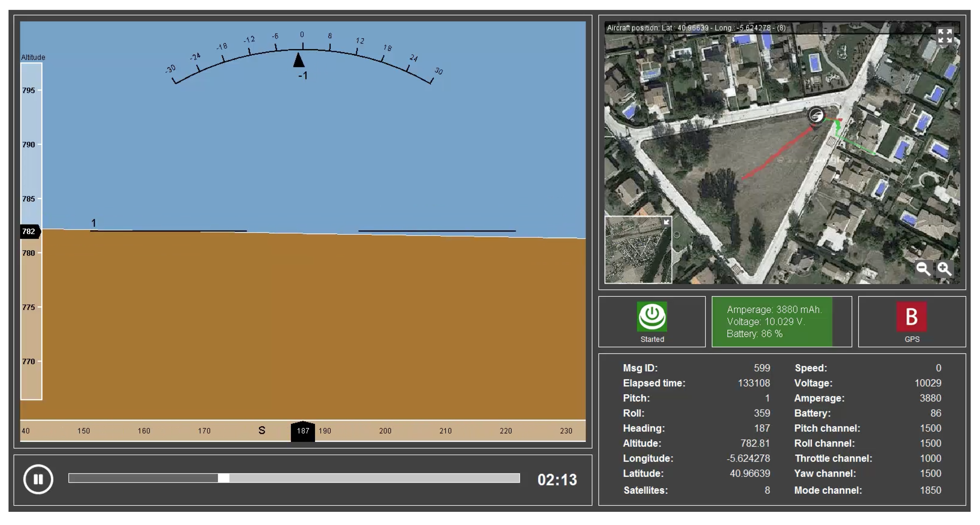
Task: Click the green battery status panel
Action: (x=772, y=322)
